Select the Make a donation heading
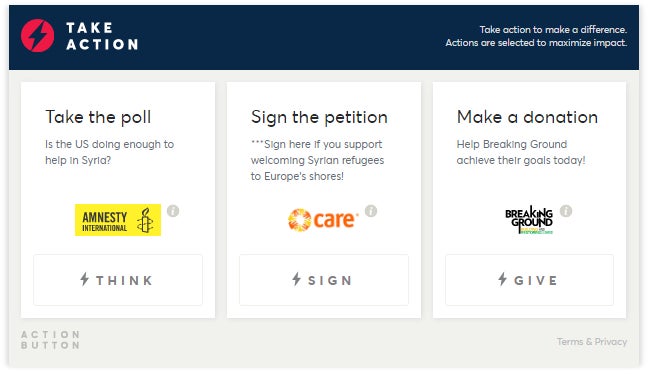651x376 pixels. 527,117
